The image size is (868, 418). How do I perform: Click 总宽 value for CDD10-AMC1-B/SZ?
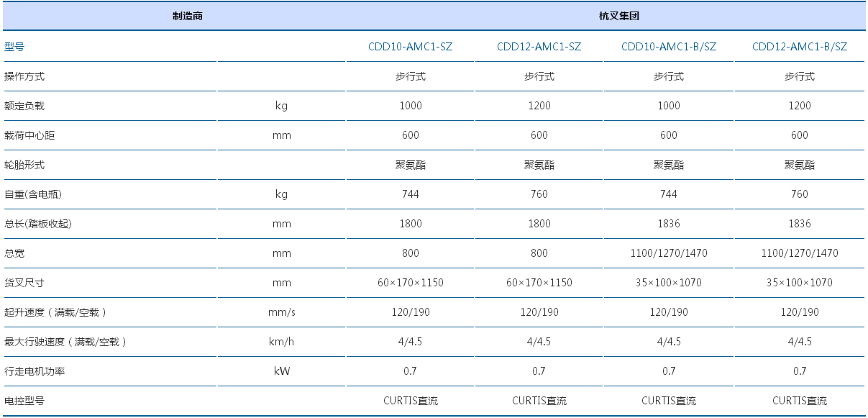(668, 253)
